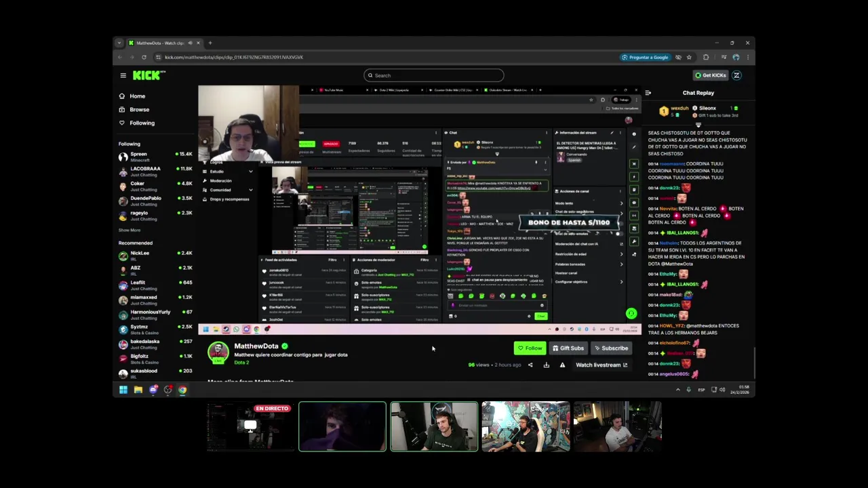
Task: Open the Bigfoltz recommended channel
Action: (155, 359)
